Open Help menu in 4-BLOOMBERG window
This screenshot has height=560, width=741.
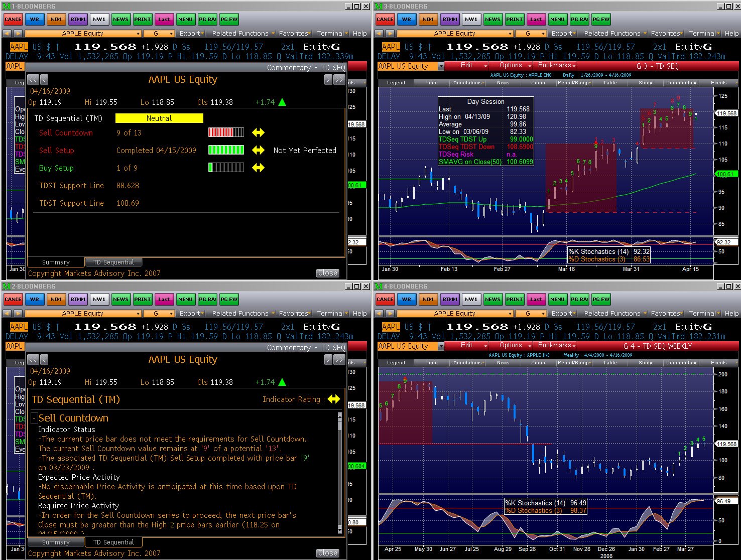[x=731, y=313]
